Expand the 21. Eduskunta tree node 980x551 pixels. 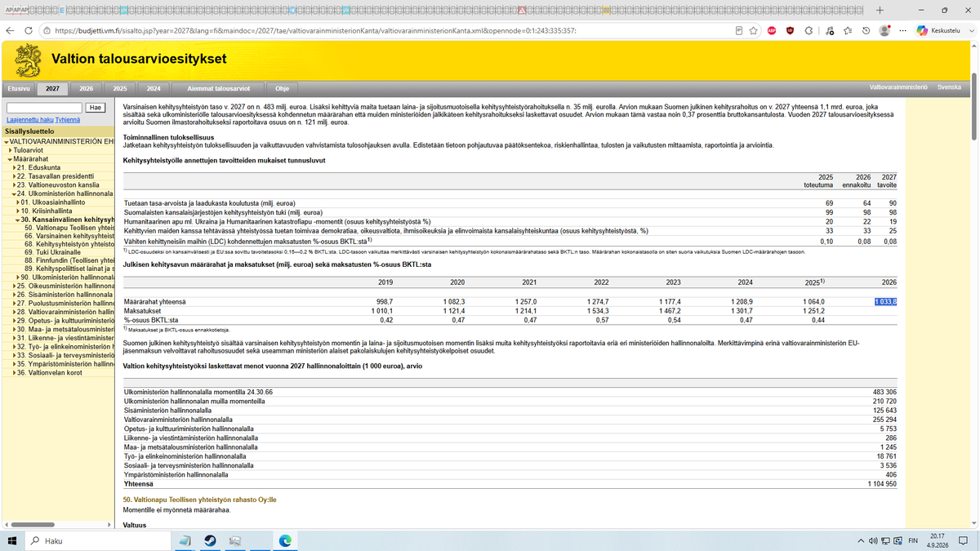(x=14, y=167)
